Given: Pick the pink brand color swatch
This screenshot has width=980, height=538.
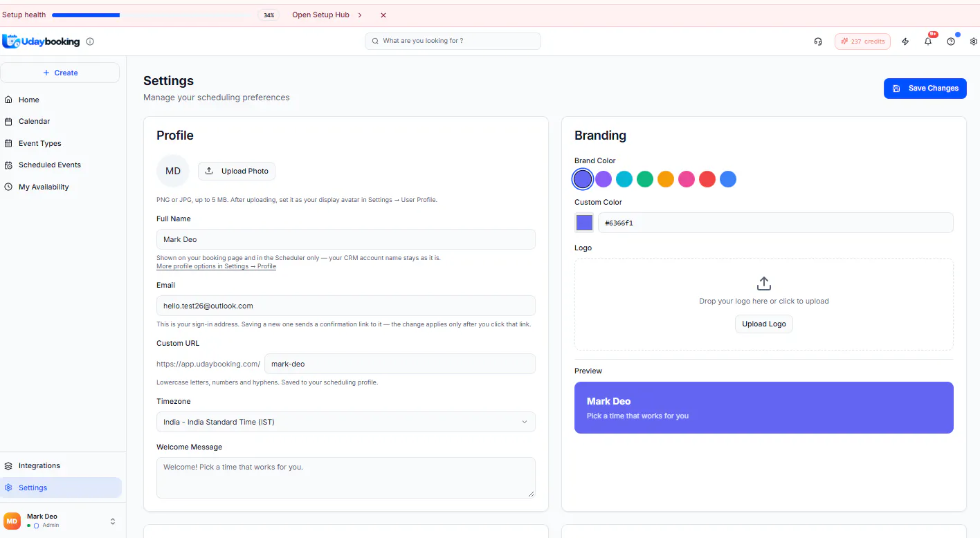Looking at the screenshot, I should coord(687,179).
